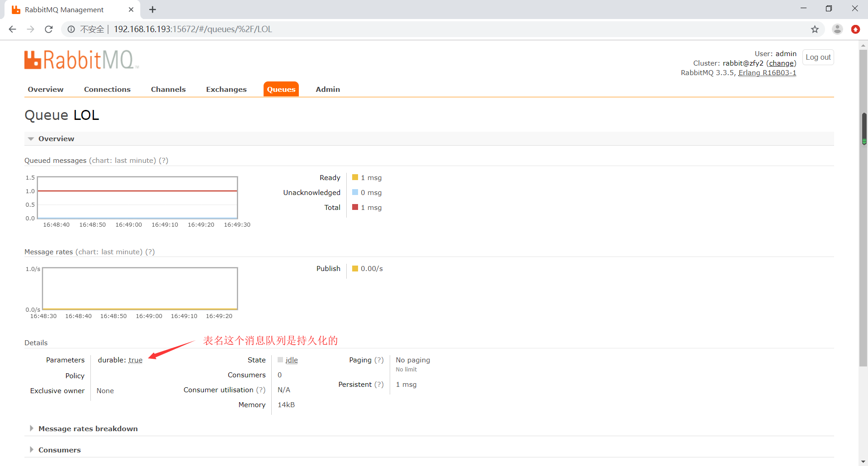Click the scrollbar up arrow
The height and width of the screenshot is (466, 868).
(x=863, y=45)
